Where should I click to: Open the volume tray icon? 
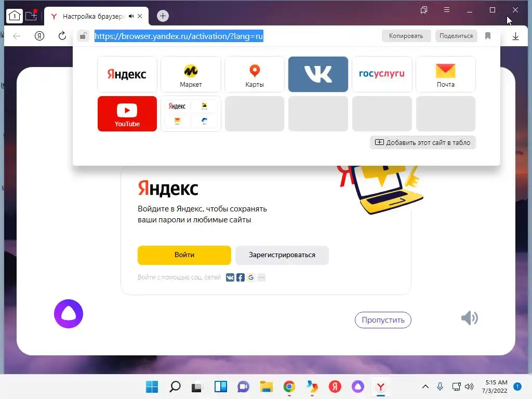(469, 387)
